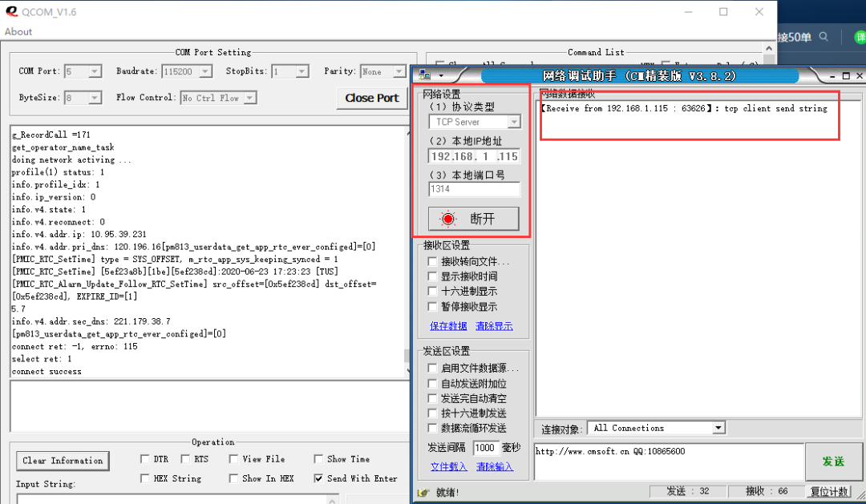Image resolution: width=866 pixels, height=504 pixels.
Task: Enable 数据流循环发送 loop send checkbox
Action: click(x=432, y=429)
